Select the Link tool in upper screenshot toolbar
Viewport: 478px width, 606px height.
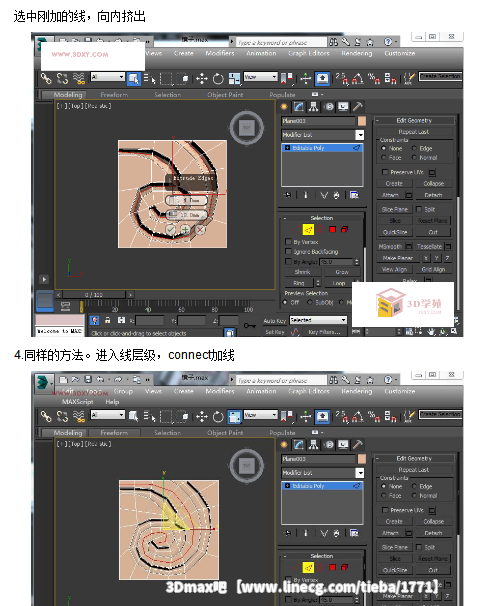click(46, 79)
